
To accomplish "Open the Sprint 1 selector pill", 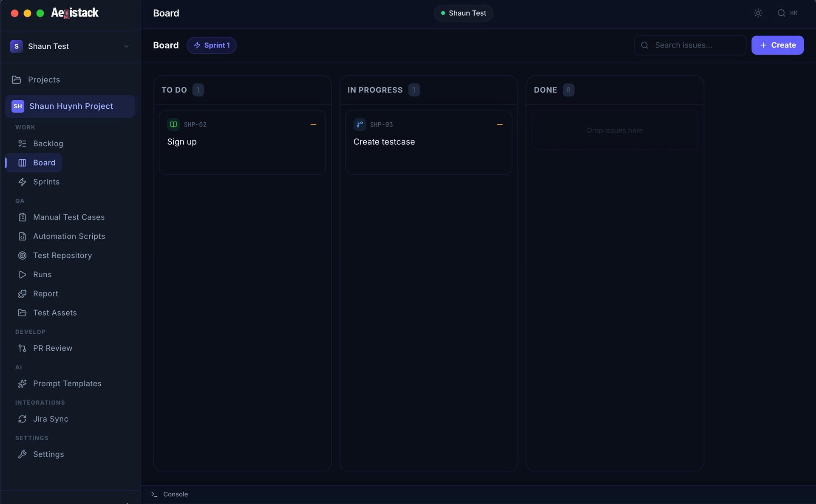I will (212, 45).
